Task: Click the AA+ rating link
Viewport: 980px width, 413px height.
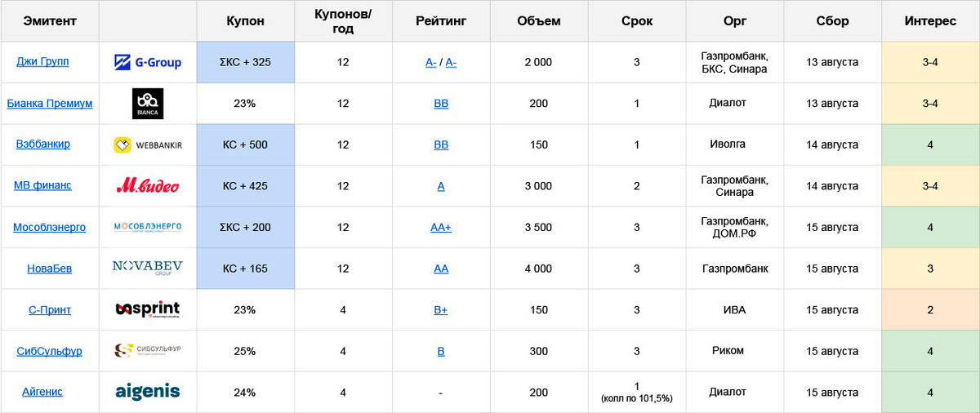Action: point(441,228)
